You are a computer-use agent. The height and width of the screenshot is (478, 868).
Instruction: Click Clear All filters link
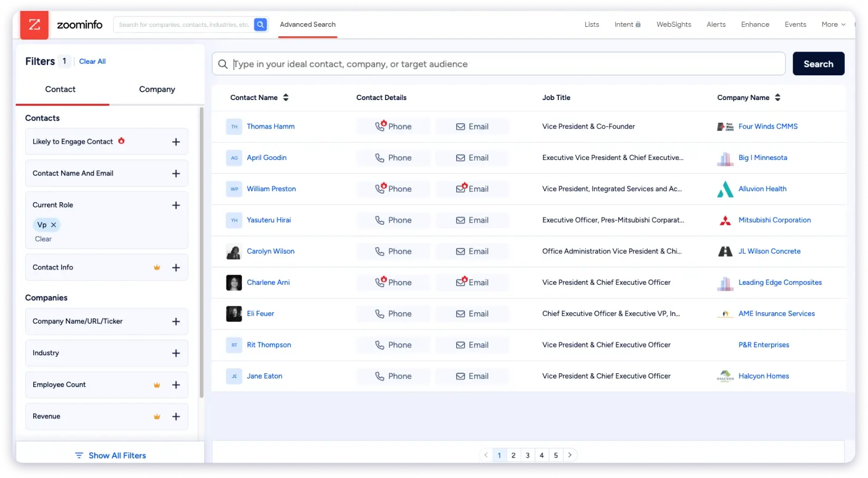pyautogui.click(x=92, y=62)
